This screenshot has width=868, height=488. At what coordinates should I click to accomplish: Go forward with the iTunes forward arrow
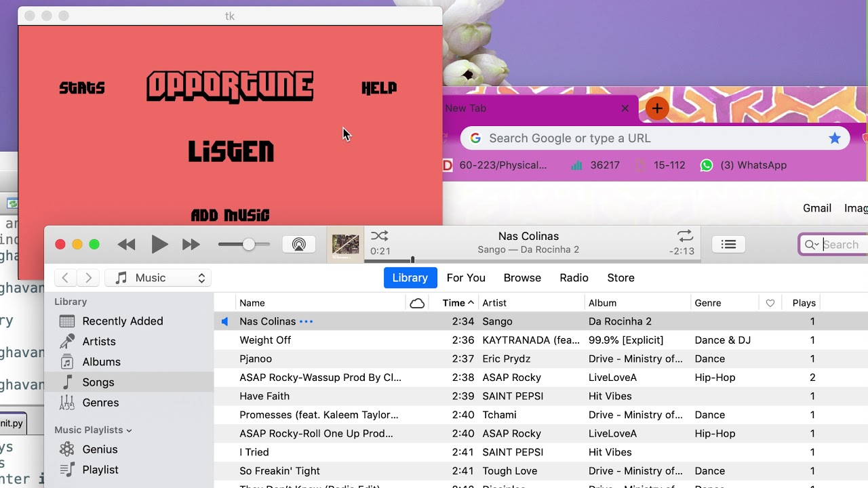pyautogui.click(x=88, y=278)
